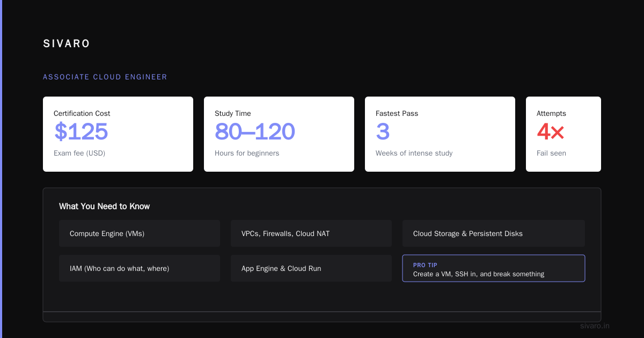Viewport: 644px width, 338px height.
Task: Select the IAM topic item
Action: click(140, 268)
